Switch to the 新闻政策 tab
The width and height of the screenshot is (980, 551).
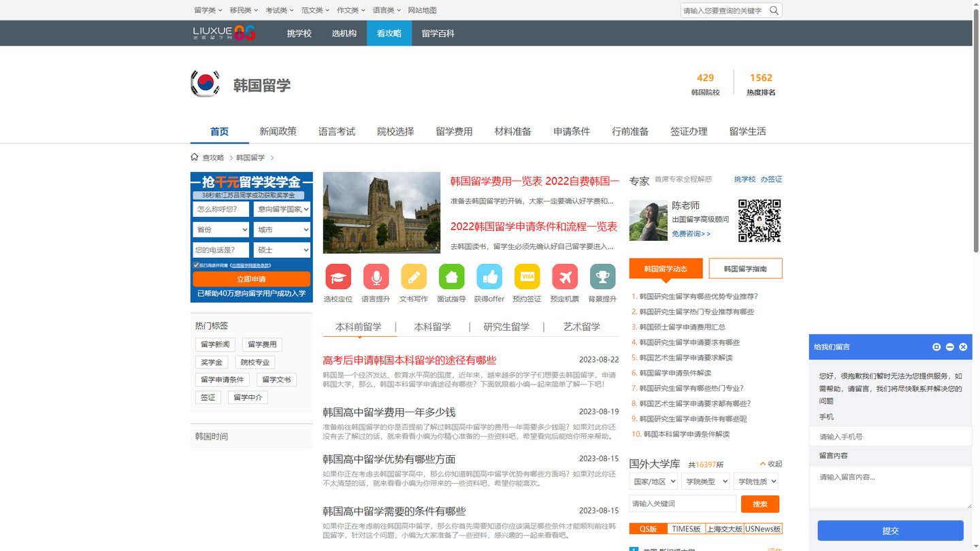pos(278,131)
